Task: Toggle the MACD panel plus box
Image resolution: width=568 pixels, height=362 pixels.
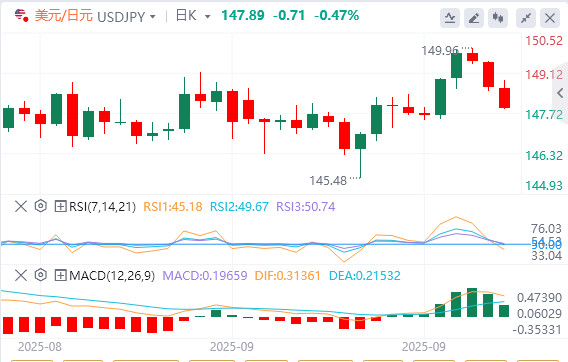Action: click(x=60, y=276)
